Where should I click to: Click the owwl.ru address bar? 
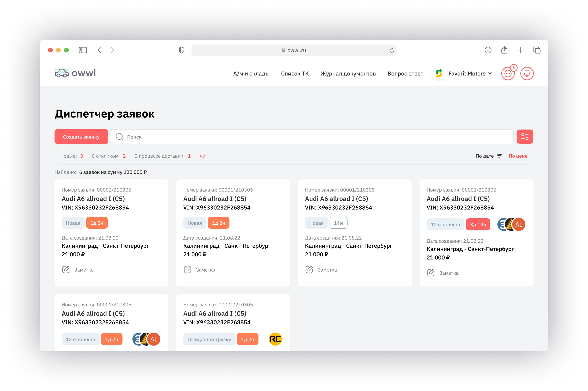pyautogui.click(x=294, y=50)
